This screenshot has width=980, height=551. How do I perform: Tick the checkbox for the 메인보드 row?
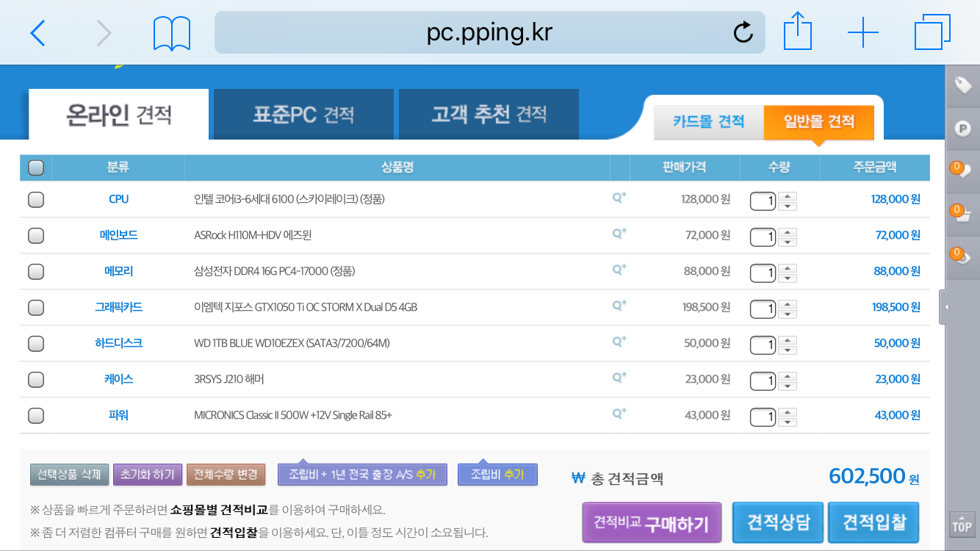tap(35, 236)
